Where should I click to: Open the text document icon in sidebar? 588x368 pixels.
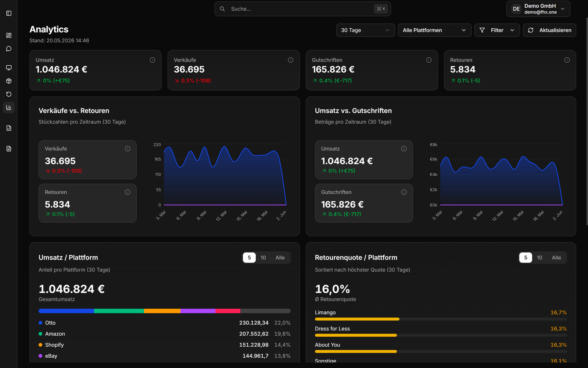point(9,149)
